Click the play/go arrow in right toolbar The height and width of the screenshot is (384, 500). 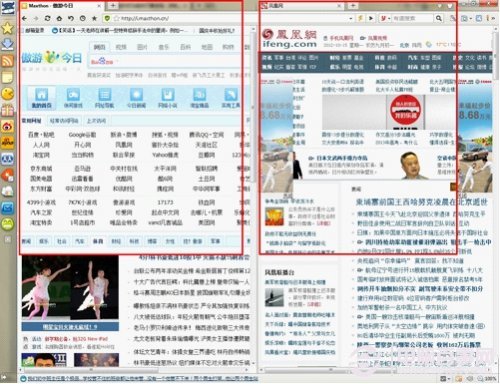[371, 18]
